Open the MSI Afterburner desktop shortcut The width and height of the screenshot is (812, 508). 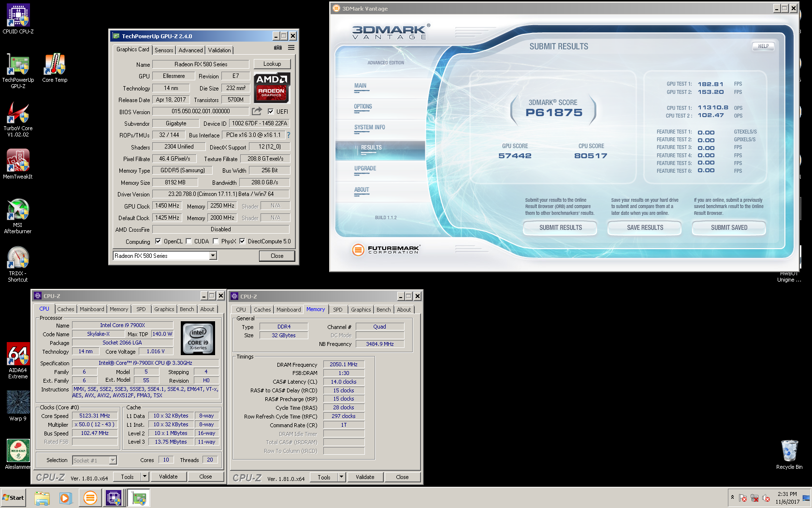18,216
